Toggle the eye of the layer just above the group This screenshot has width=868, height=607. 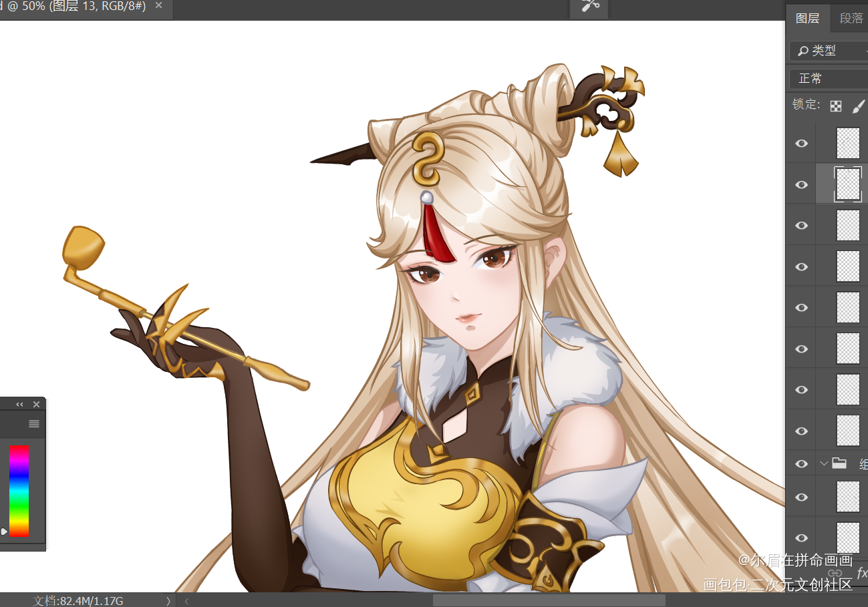pos(801,431)
